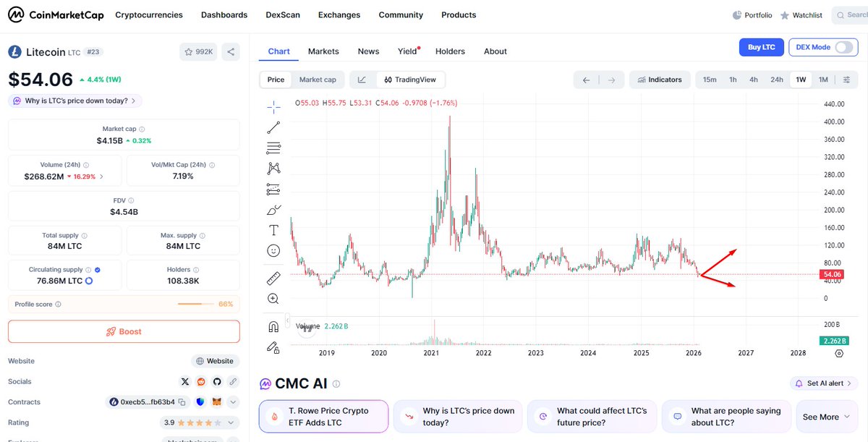
Task: Open the Set AI alert option
Action: pos(824,383)
